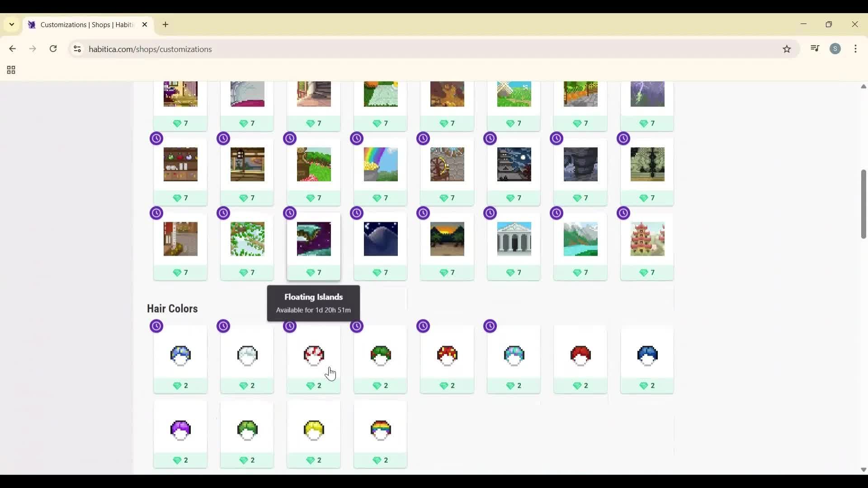
Task: Click inside the address bar URL field
Action: coord(271,49)
